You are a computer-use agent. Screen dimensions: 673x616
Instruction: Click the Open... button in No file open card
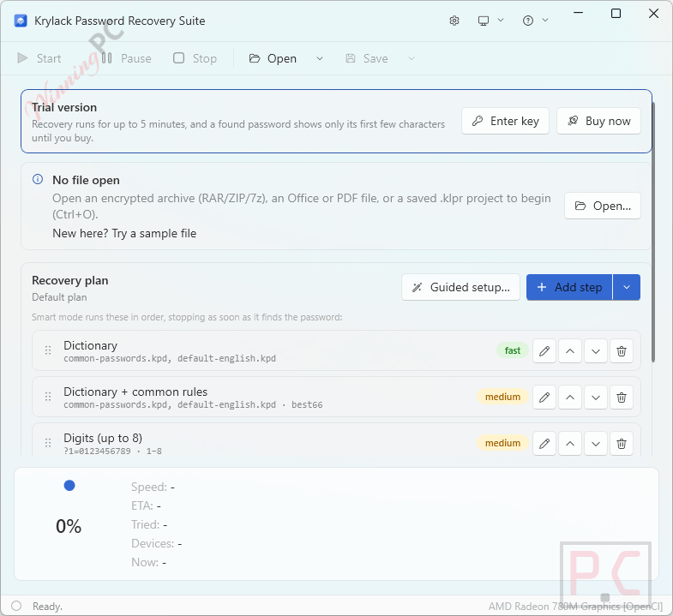tap(603, 206)
